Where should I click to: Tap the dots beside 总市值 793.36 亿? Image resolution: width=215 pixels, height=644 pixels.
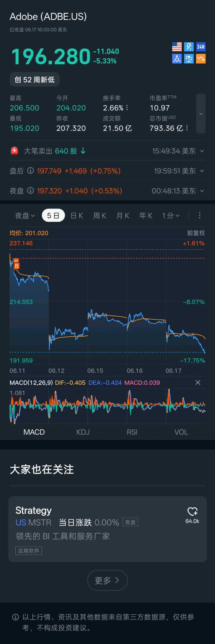click(x=187, y=128)
